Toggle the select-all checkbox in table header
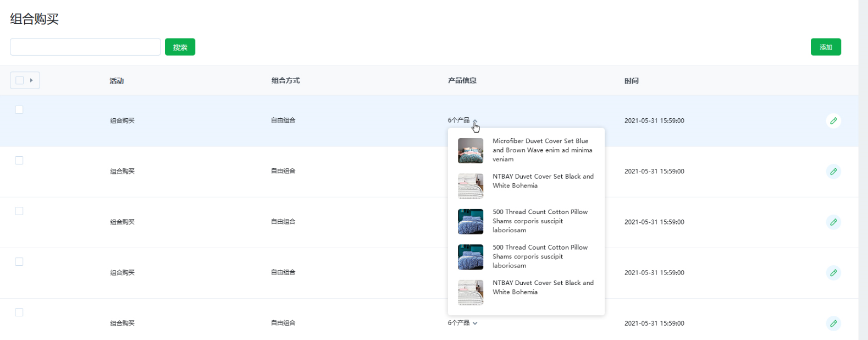The height and width of the screenshot is (340, 868). click(20, 80)
